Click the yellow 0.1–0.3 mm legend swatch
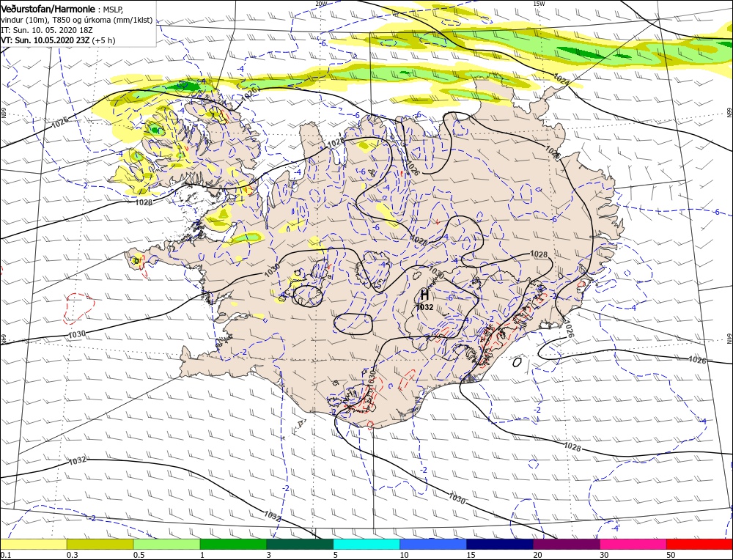This screenshot has width=733, height=560. [x=34, y=544]
